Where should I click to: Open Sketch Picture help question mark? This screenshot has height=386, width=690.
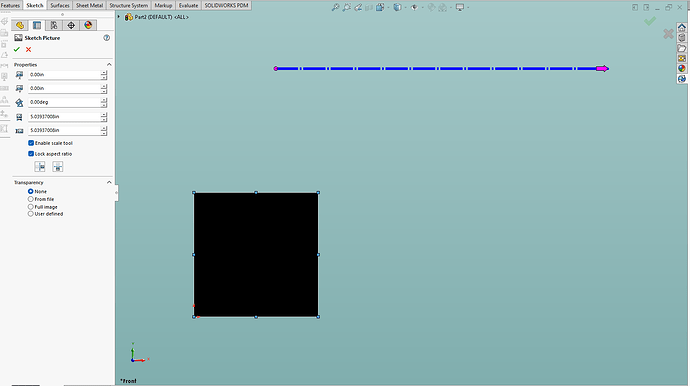(106, 38)
